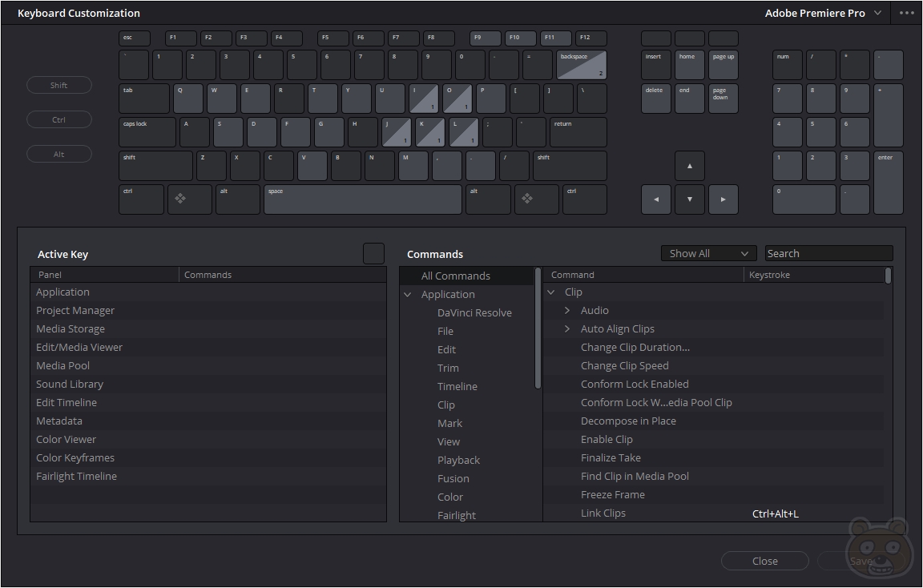The height and width of the screenshot is (588, 923).
Task: Expand the Auto Align Clips subgroup
Action: tap(567, 329)
